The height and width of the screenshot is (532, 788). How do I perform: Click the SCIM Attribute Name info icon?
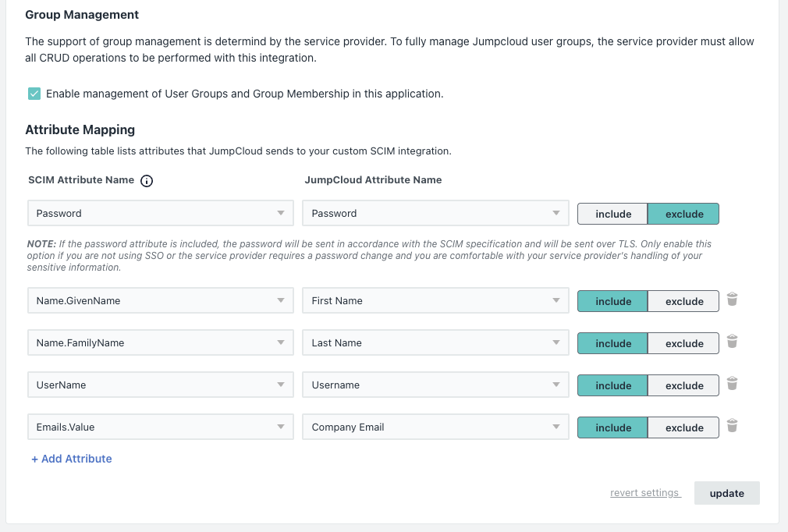pyautogui.click(x=147, y=181)
